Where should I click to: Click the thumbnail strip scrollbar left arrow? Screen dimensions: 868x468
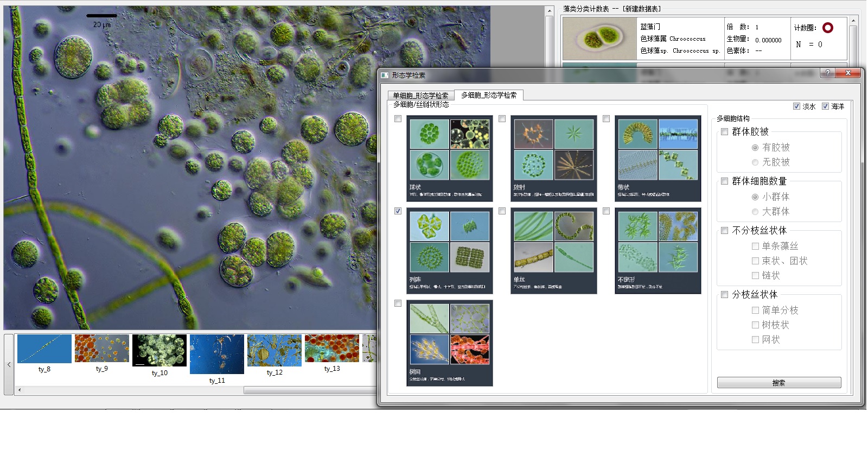click(x=20, y=390)
